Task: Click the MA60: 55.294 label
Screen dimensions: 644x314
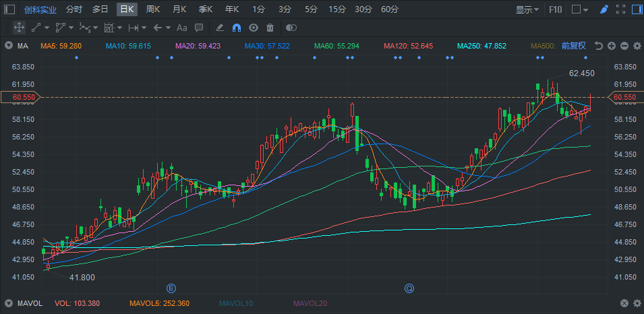Action: pyautogui.click(x=336, y=46)
